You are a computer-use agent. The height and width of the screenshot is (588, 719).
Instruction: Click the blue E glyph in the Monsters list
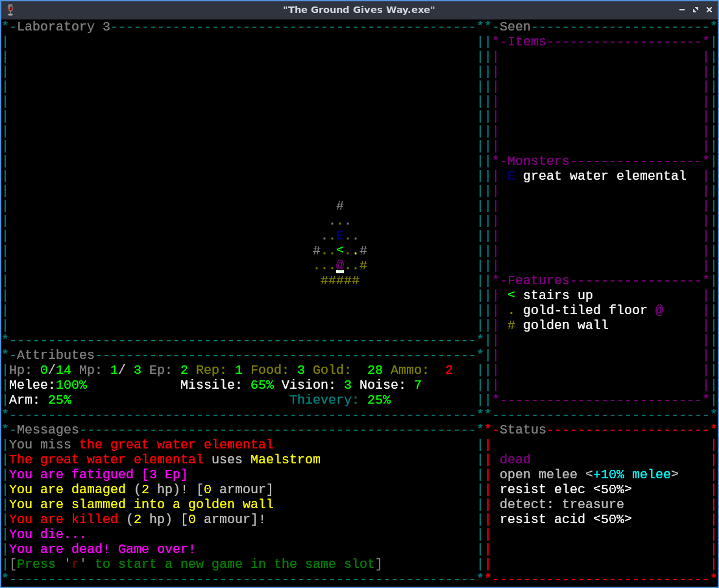click(511, 176)
